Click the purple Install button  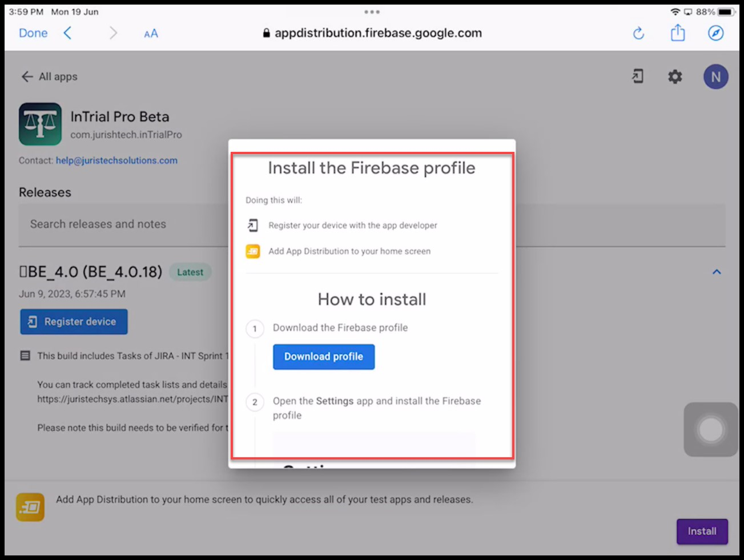click(702, 531)
